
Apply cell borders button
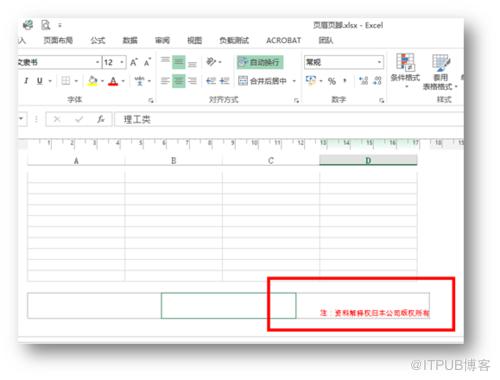(66, 81)
